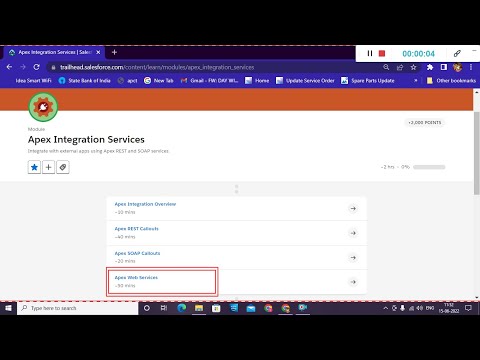480x360 pixels.
Task: Open State Bank of India bookmark
Action: (x=85, y=81)
